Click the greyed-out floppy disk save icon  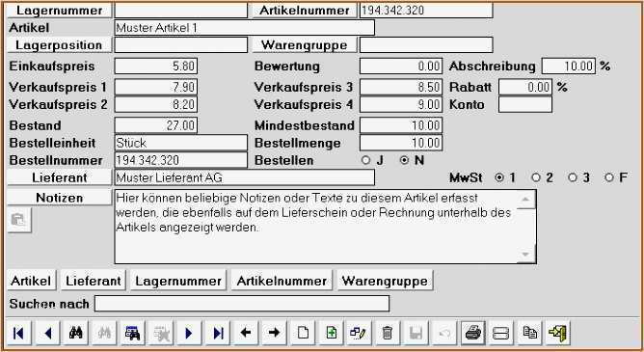[x=416, y=333]
